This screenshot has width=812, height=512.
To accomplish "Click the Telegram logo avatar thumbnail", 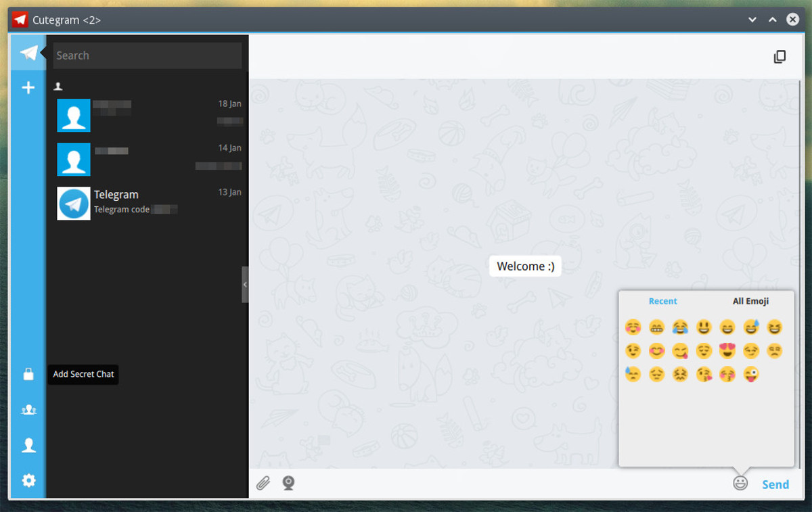I will [74, 204].
